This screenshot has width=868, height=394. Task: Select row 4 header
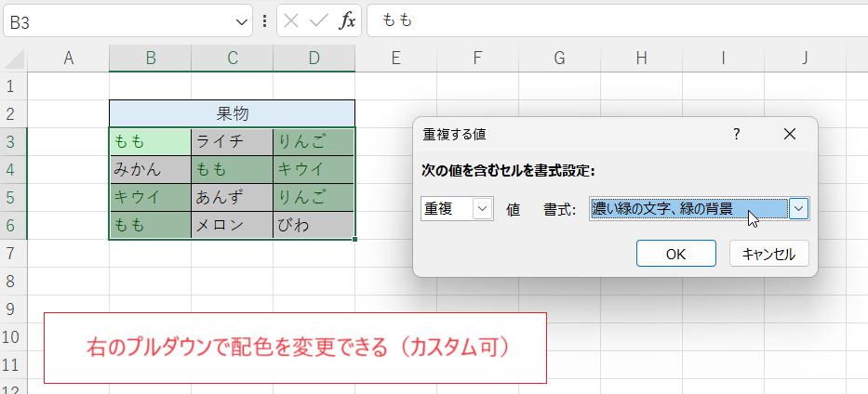(13, 170)
